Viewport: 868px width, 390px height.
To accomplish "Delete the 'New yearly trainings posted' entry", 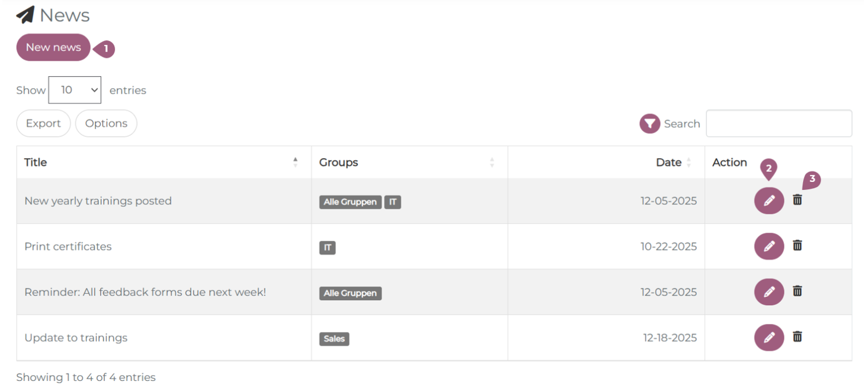I will (x=797, y=200).
